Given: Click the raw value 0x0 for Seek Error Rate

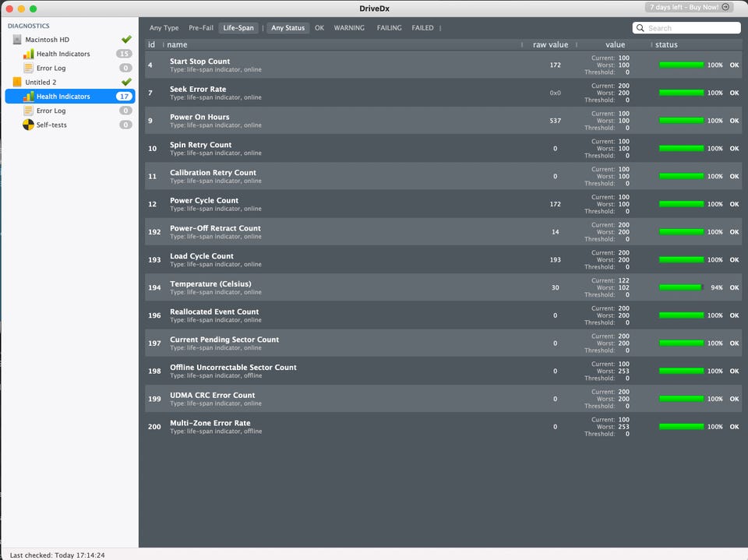Looking at the screenshot, I should 556,93.
